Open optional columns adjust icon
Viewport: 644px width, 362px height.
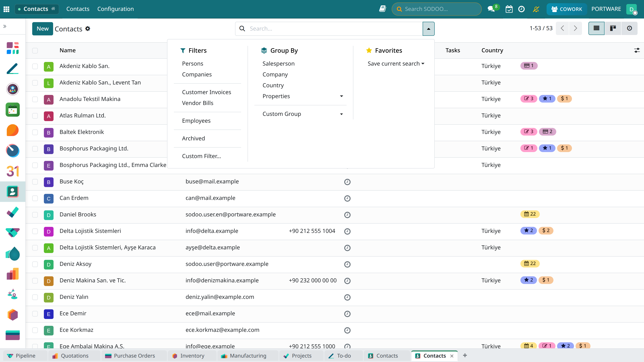pos(637,50)
